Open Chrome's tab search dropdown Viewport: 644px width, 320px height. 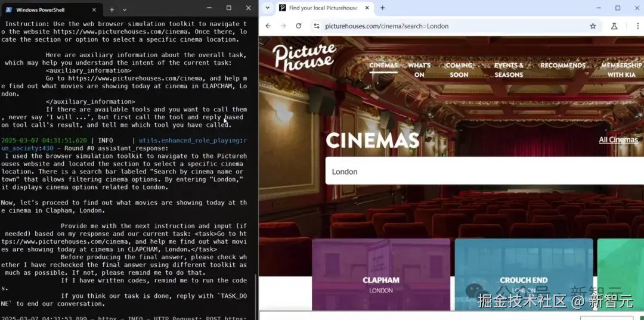click(x=267, y=8)
